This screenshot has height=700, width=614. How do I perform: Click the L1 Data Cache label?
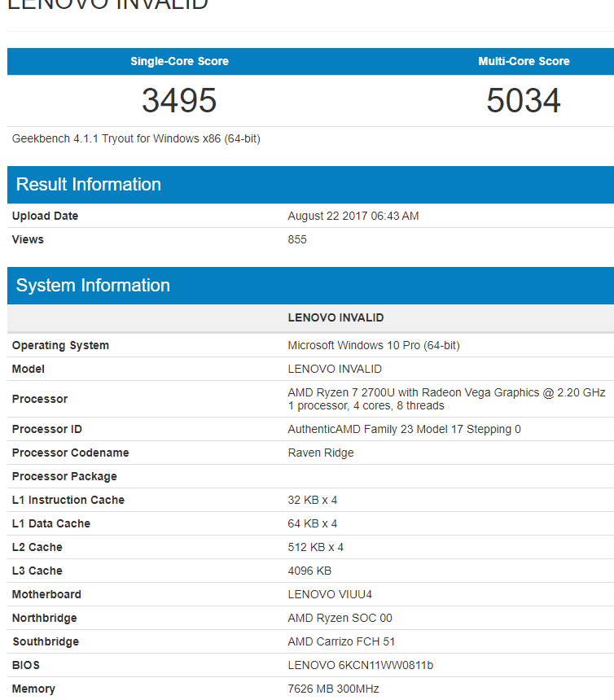51,523
